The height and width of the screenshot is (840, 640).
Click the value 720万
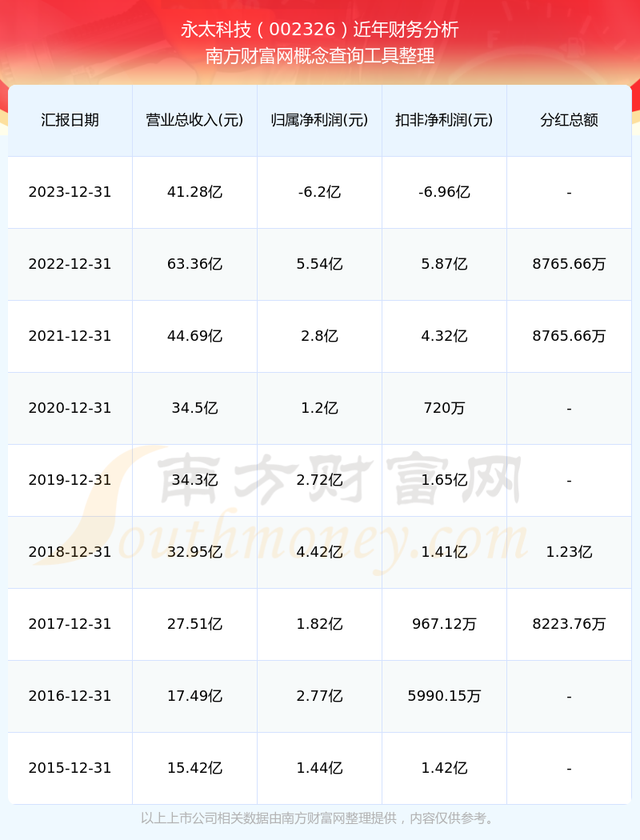coord(445,408)
